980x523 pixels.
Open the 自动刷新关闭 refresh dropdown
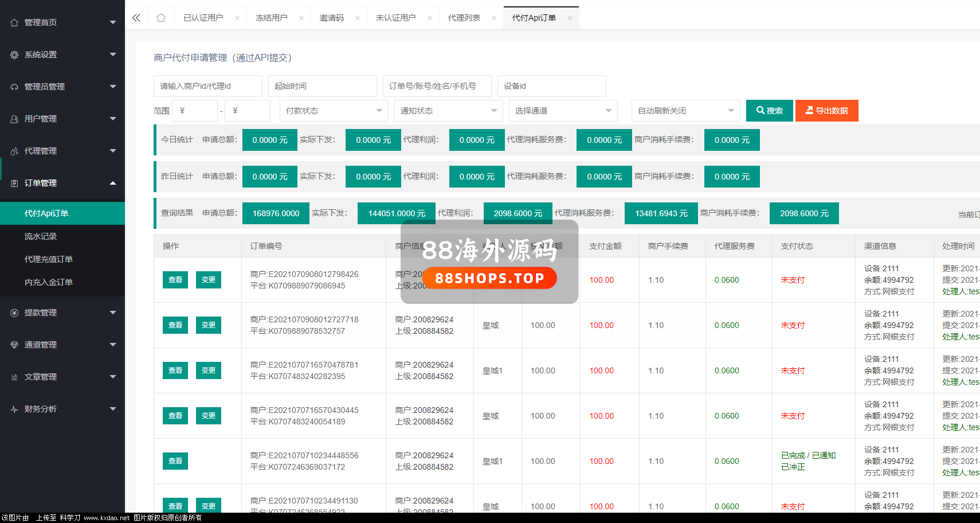coord(685,111)
